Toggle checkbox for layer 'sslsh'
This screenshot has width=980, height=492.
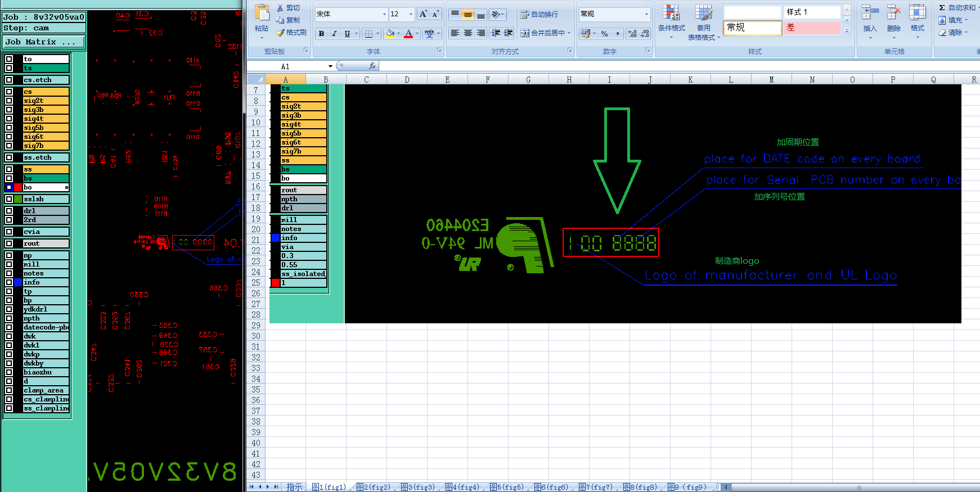point(9,199)
